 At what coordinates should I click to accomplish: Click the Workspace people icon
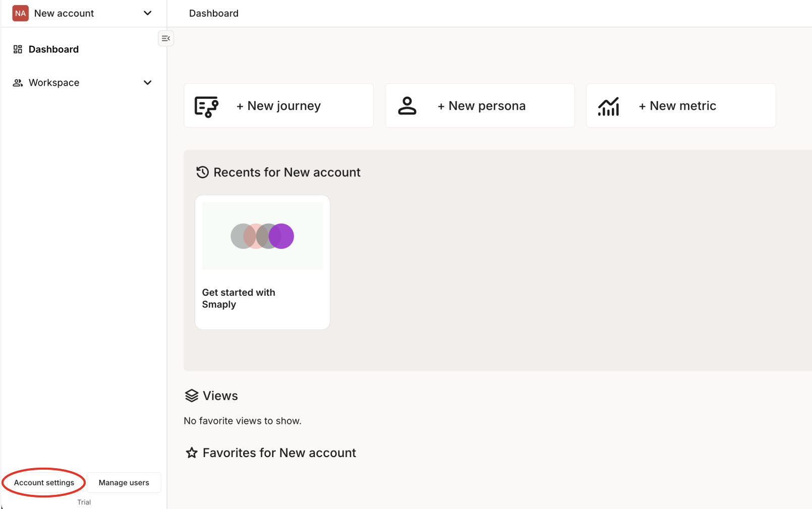[18, 83]
